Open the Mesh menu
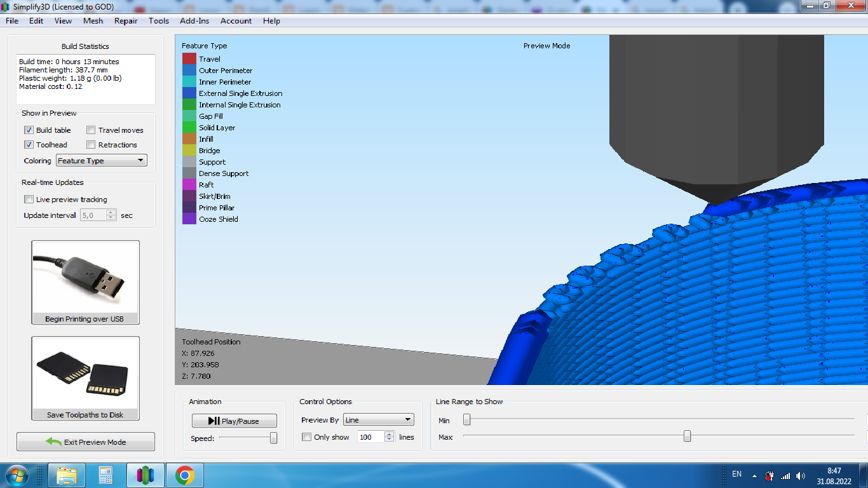Screen dimensions: 868x488 click(x=93, y=21)
